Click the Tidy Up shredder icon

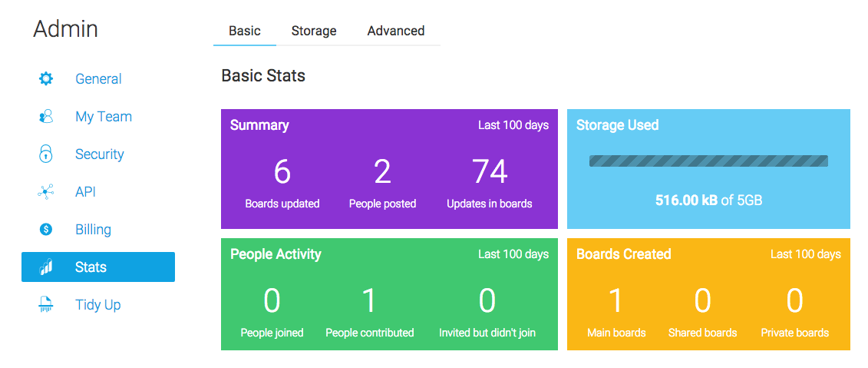pyautogui.click(x=46, y=304)
